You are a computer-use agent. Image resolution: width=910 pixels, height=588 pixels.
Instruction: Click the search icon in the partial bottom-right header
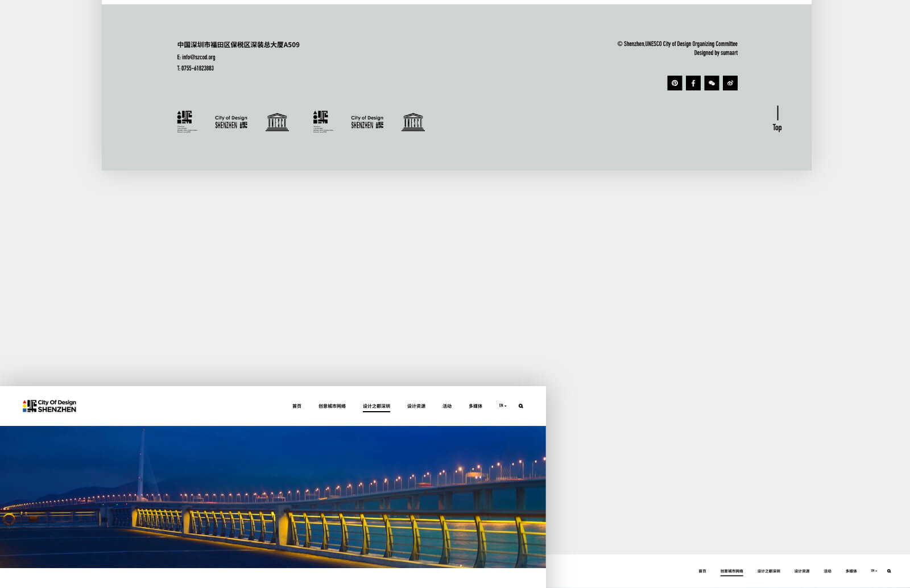tap(889, 571)
